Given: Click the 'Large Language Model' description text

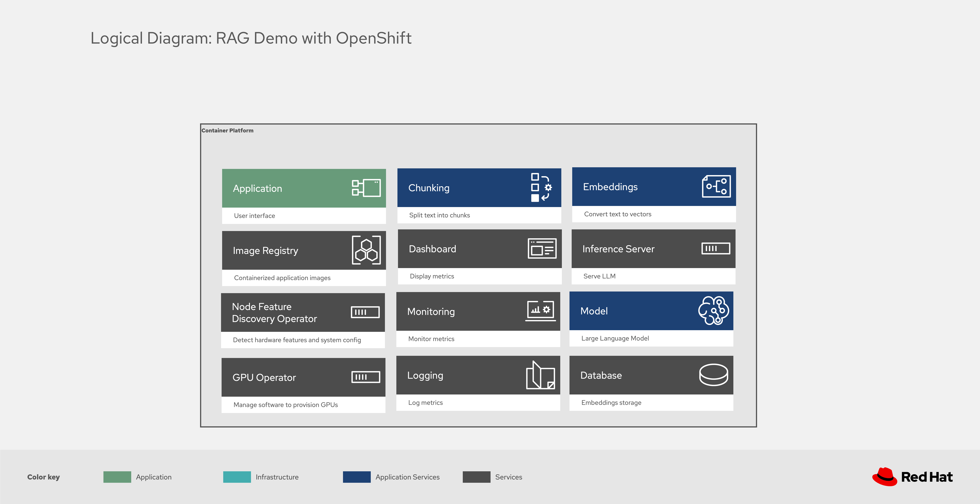Looking at the screenshot, I should [x=615, y=338].
